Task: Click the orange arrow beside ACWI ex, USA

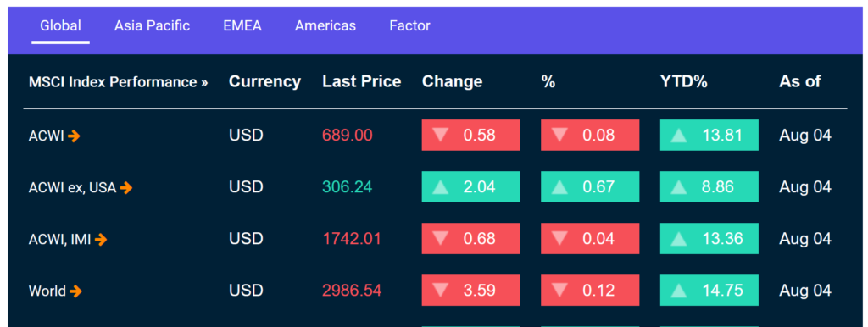Action: [126, 188]
